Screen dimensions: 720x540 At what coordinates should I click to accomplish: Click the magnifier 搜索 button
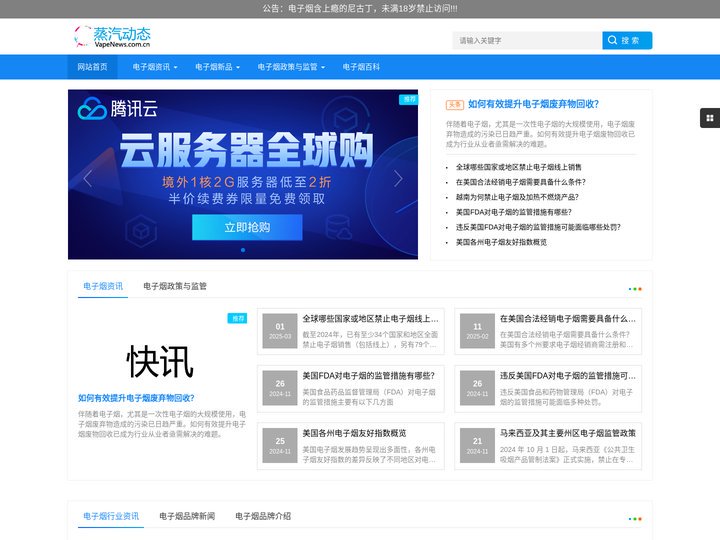627,40
